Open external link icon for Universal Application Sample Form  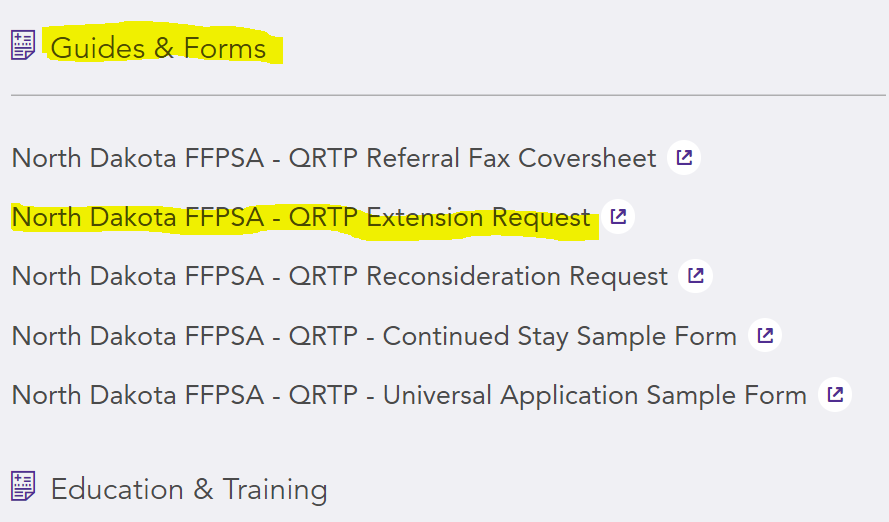(x=835, y=395)
